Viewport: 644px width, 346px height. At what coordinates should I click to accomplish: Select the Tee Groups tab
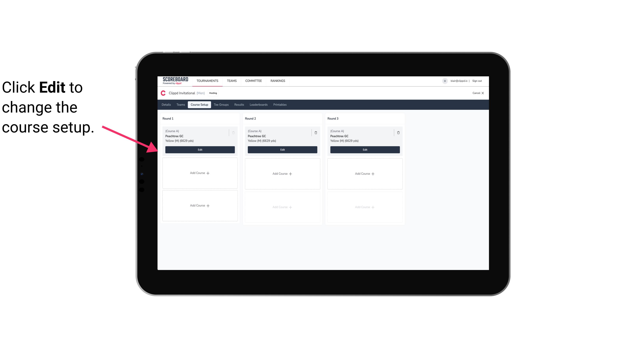click(221, 105)
